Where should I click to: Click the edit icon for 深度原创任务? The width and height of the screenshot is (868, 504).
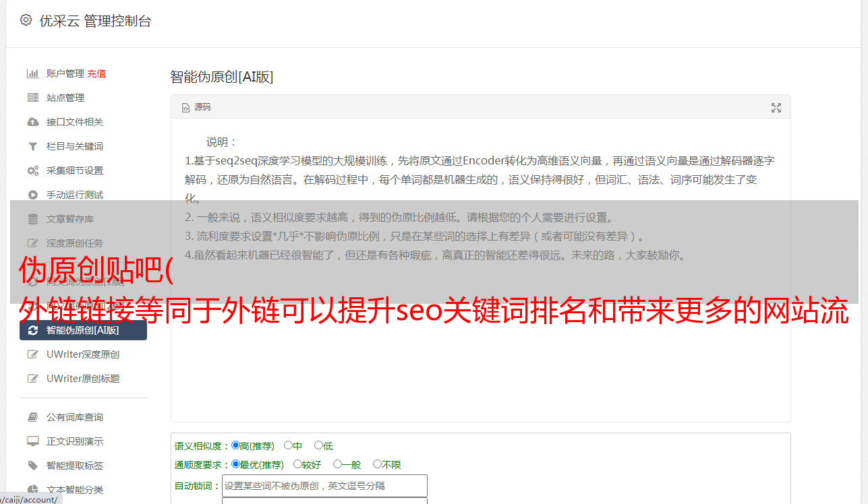point(32,243)
